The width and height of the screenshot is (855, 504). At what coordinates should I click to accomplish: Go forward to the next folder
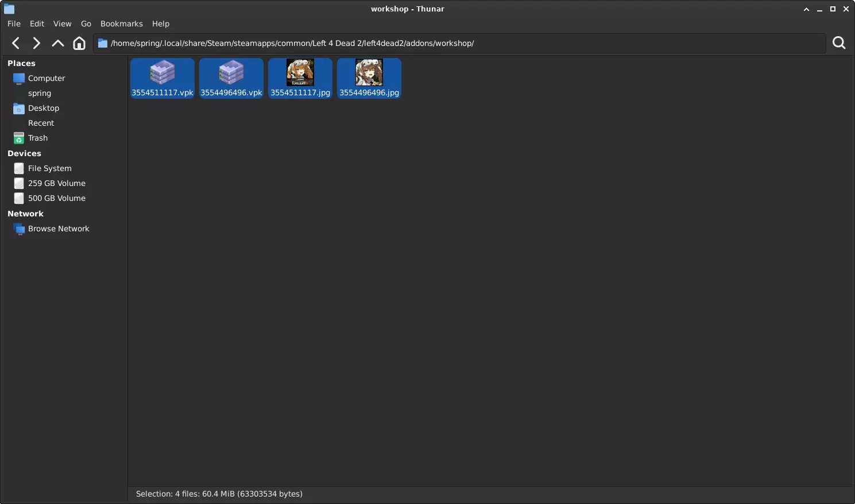click(x=36, y=43)
